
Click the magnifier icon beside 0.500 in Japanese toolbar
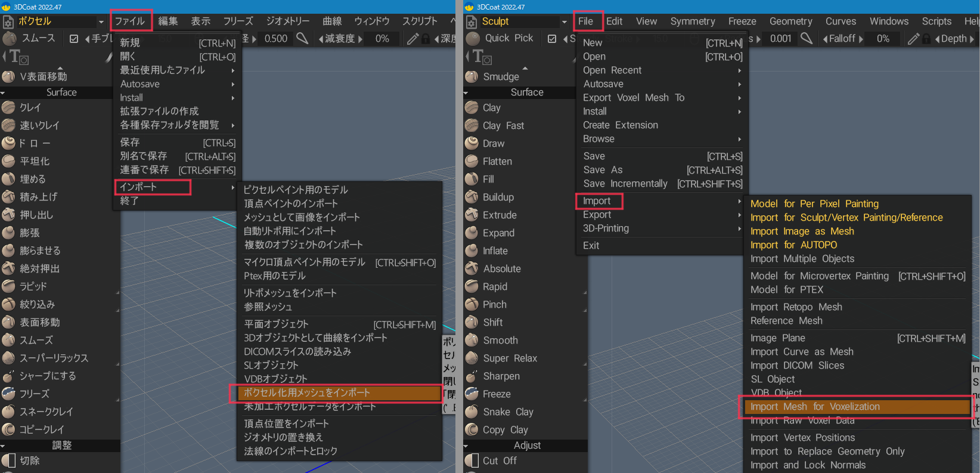tap(303, 39)
